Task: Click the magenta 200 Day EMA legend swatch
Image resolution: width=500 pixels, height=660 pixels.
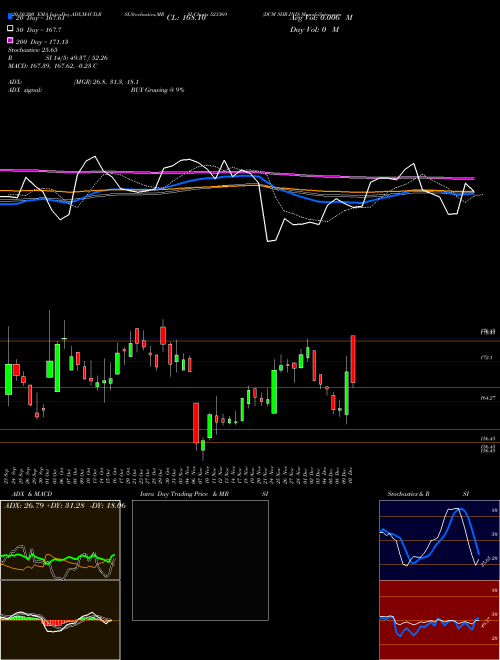Action: (10, 40)
